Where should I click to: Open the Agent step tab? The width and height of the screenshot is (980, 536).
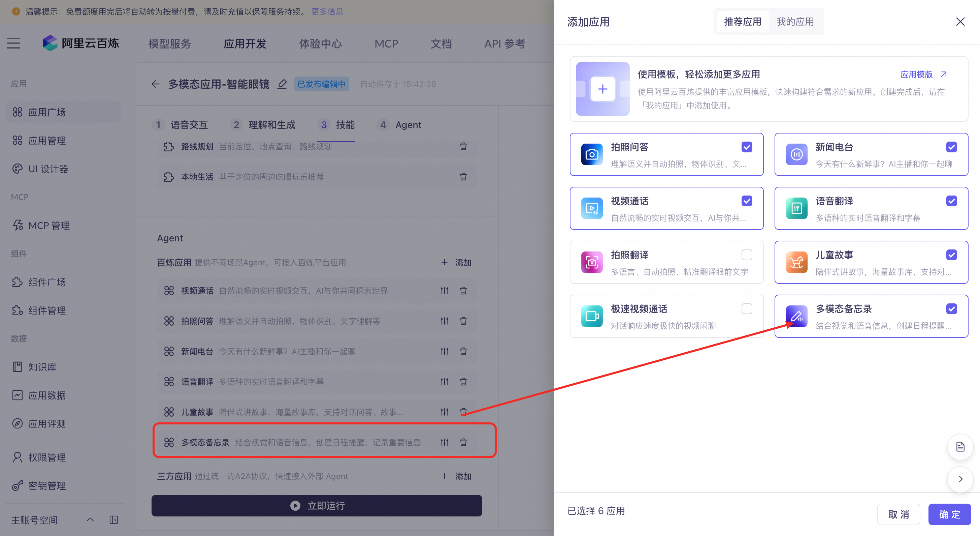click(408, 125)
